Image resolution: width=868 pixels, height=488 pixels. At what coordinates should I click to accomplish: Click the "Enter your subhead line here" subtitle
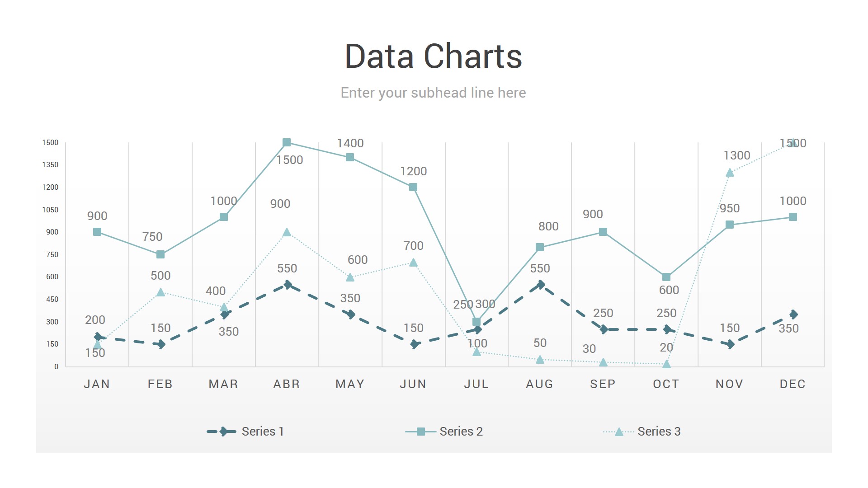(433, 93)
